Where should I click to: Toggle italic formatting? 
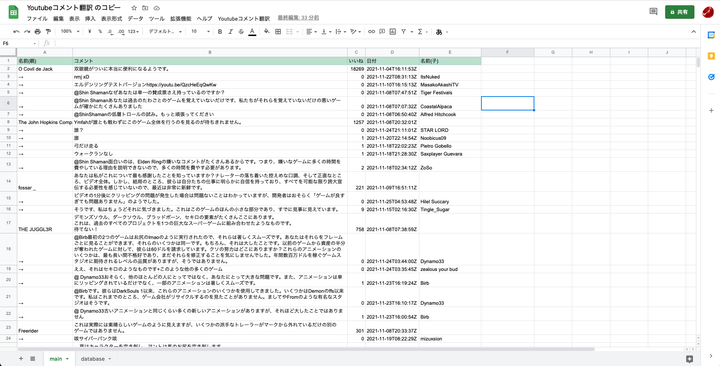coord(231,32)
